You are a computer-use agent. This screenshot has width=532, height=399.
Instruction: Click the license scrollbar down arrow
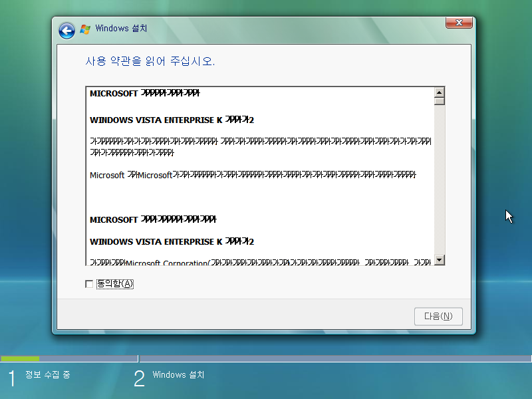[439, 260]
